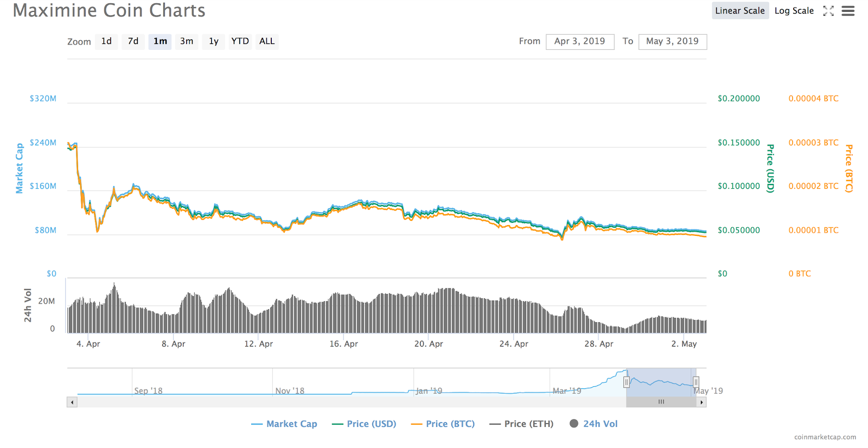Viewport: 868px width, 448px height.
Task: Click the $80M market cap axis label
Action: 46,231
